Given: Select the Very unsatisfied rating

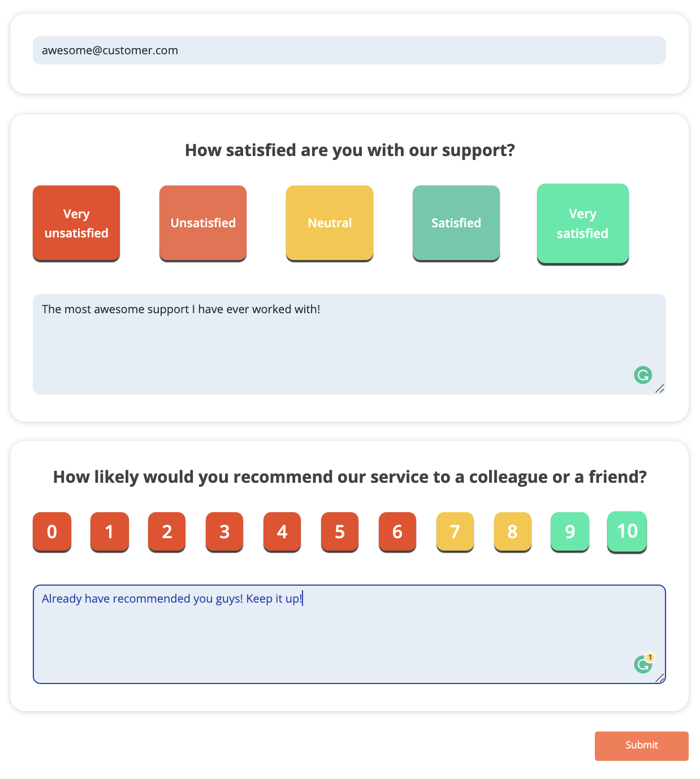Looking at the screenshot, I should click(76, 223).
